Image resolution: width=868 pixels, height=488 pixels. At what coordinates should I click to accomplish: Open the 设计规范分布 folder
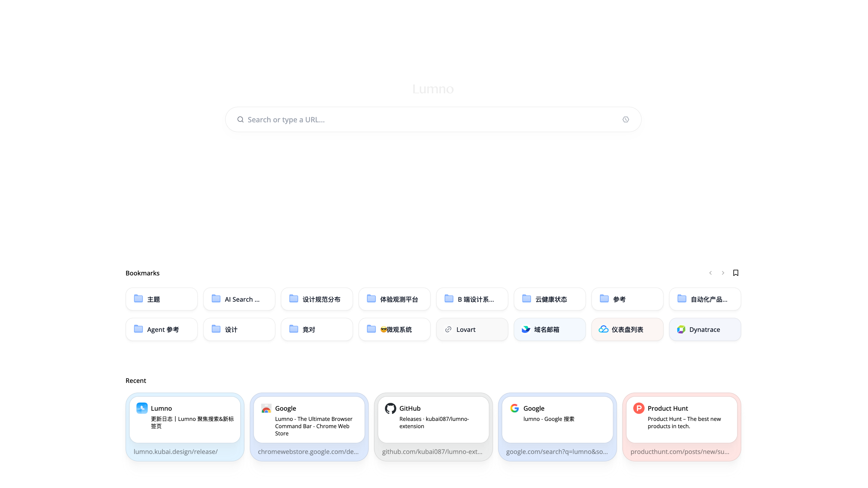pyautogui.click(x=317, y=299)
